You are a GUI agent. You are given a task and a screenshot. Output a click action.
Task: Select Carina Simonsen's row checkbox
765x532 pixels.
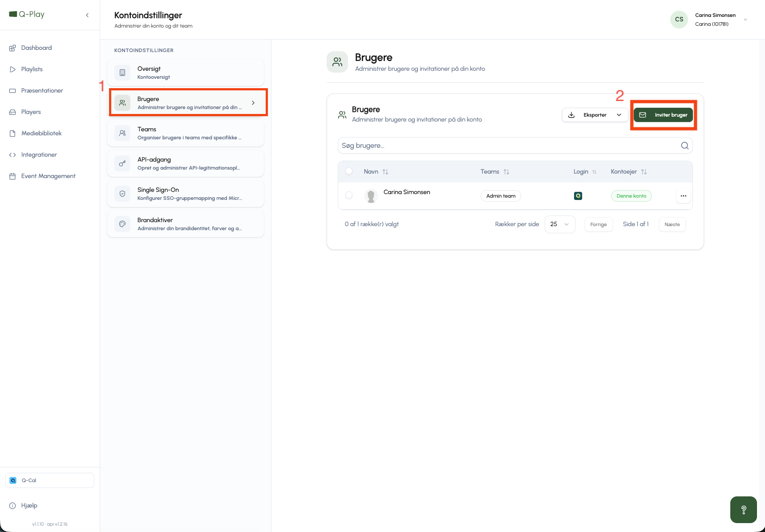pos(349,195)
